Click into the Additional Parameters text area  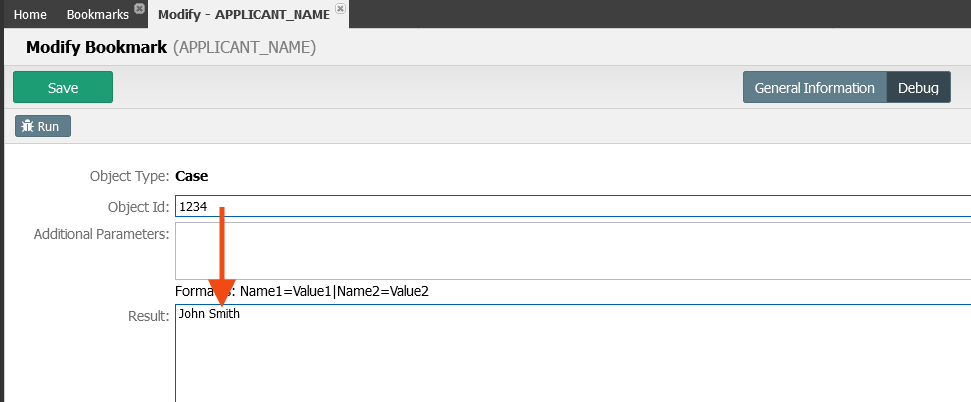[573, 251]
